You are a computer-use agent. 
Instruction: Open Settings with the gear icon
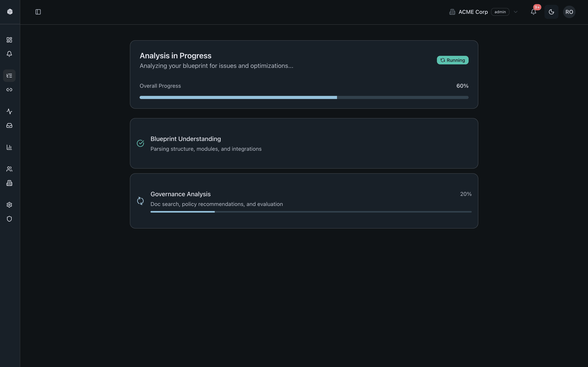pyautogui.click(x=9, y=205)
